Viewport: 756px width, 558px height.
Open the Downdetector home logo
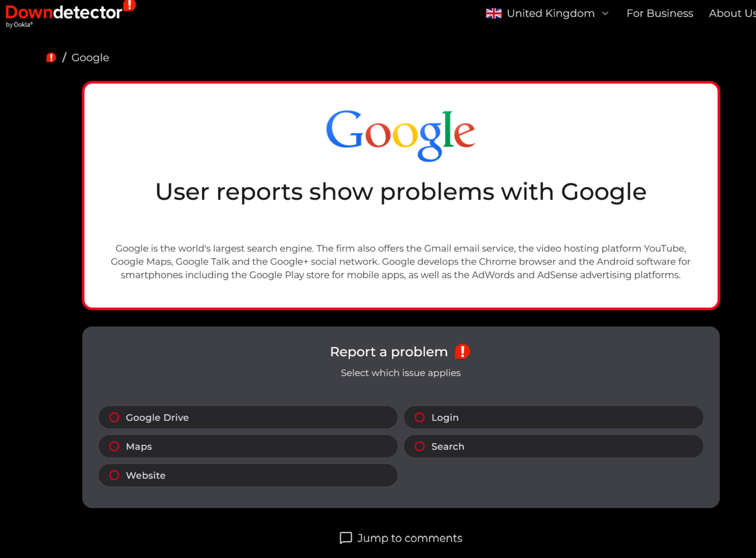pyautogui.click(x=70, y=14)
